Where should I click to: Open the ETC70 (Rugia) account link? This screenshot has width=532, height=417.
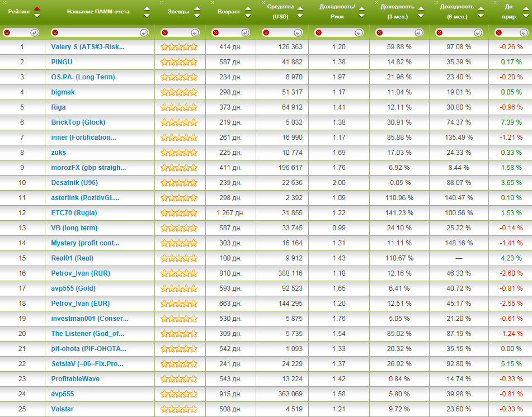pyautogui.click(x=74, y=213)
